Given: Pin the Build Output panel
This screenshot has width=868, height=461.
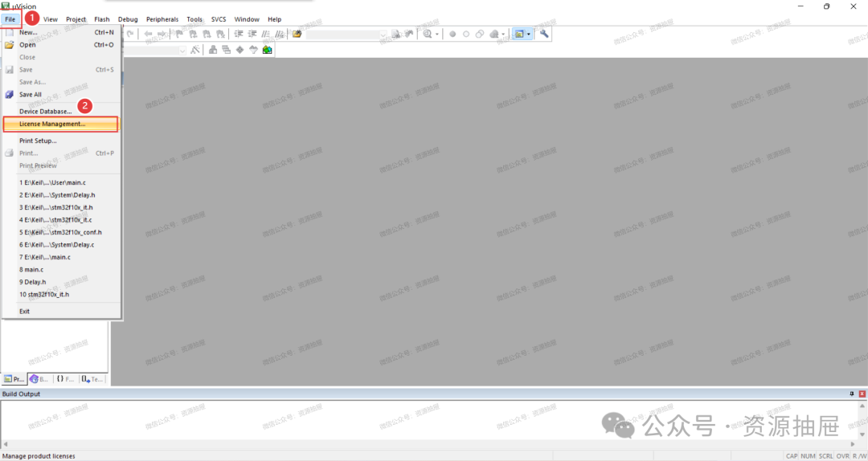Looking at the screenshot, I should [x=851, y=394].
